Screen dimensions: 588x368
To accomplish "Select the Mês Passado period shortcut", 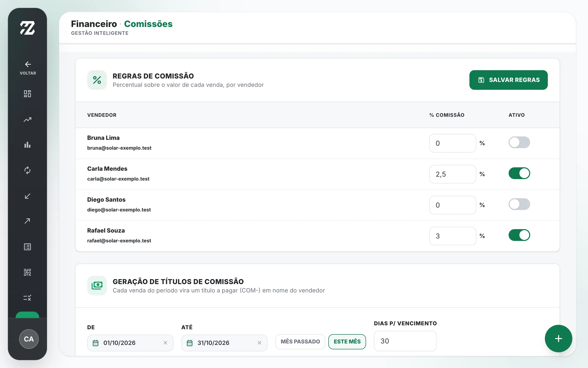I will point(300,342).
